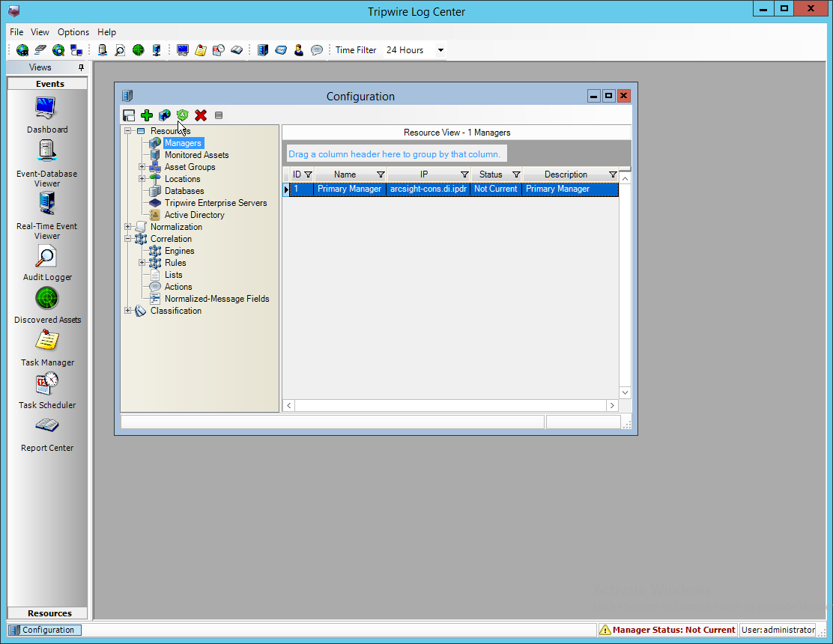Sort by the Name column header
Image resolution: width=833 pixels, height=644 pixels.
coord(345,174)
